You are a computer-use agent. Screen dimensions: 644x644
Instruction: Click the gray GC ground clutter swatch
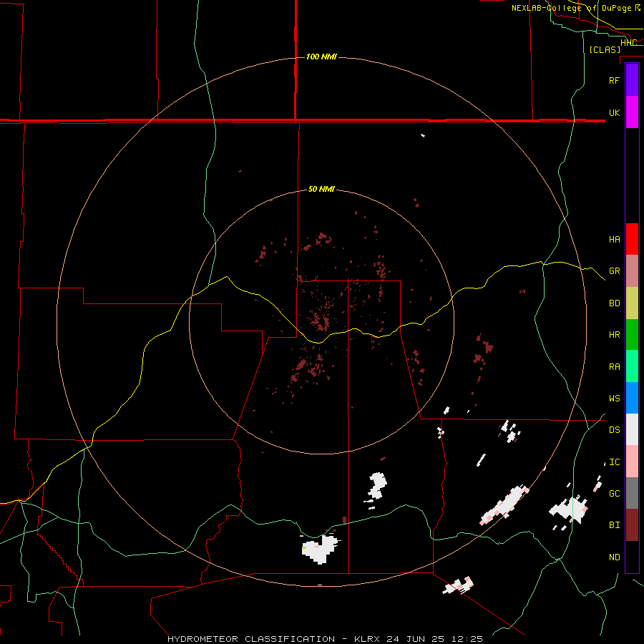632,493
